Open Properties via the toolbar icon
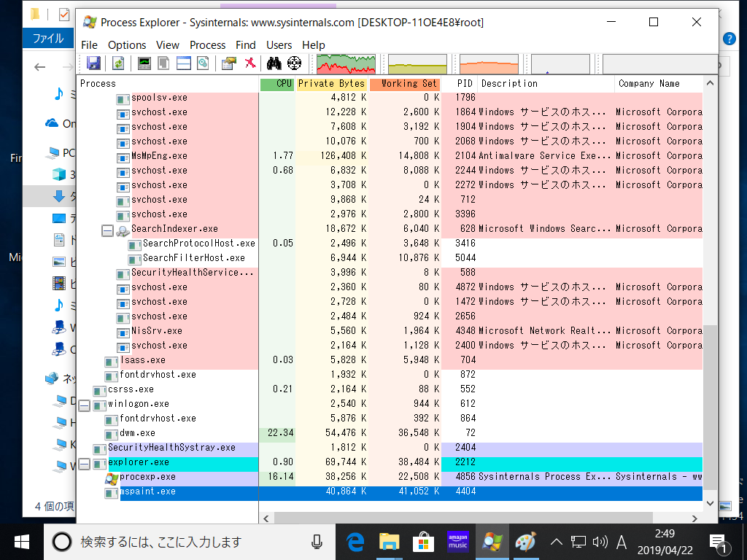The image size is (747, 560). [x=228, y=63]
